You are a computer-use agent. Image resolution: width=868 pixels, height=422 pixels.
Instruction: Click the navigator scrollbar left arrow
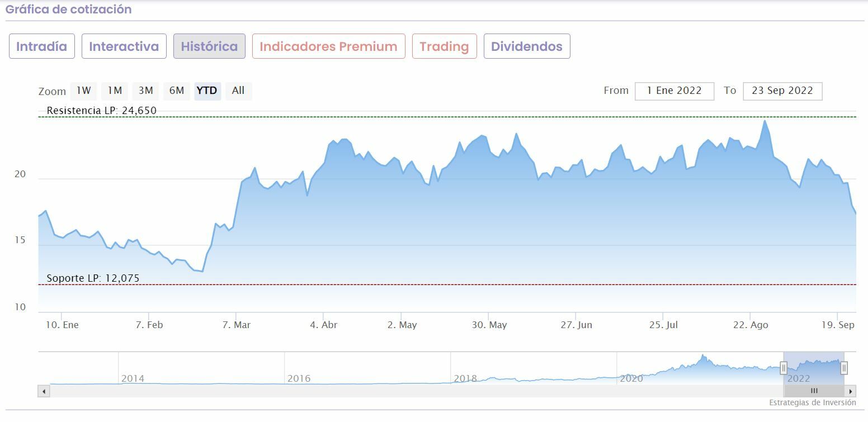44,391
